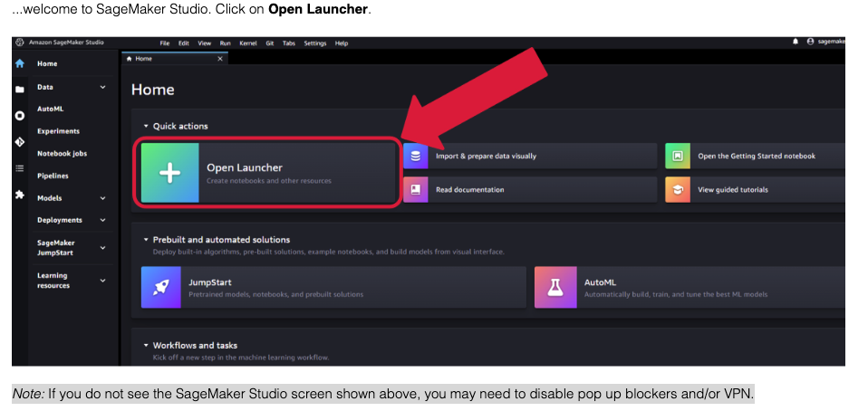Expand the Data sidebar section
Image resolution: width=868 pixels, height=411 pixels.
pos(102,87)
